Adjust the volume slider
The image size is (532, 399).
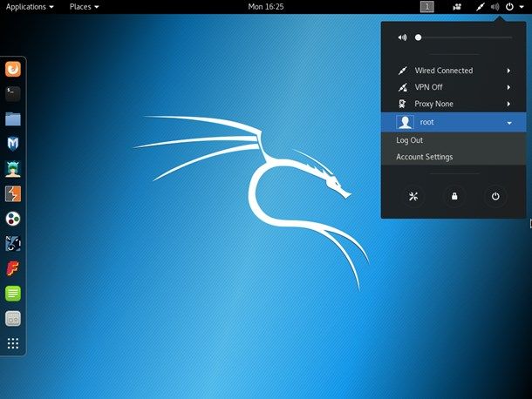[465, 37]
